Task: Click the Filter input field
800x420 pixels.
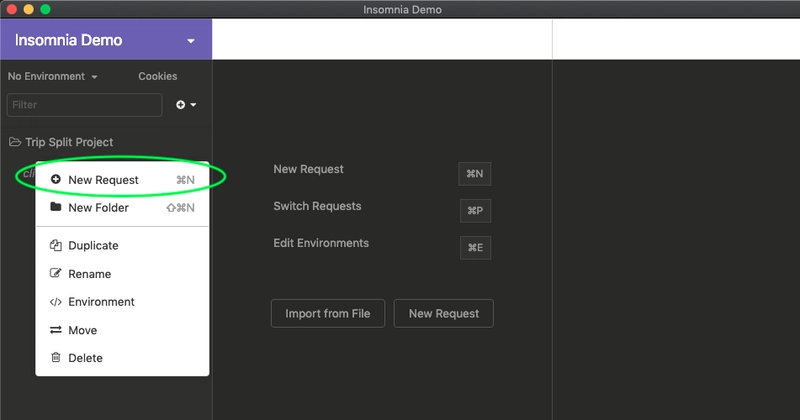Action: point(85,105)
